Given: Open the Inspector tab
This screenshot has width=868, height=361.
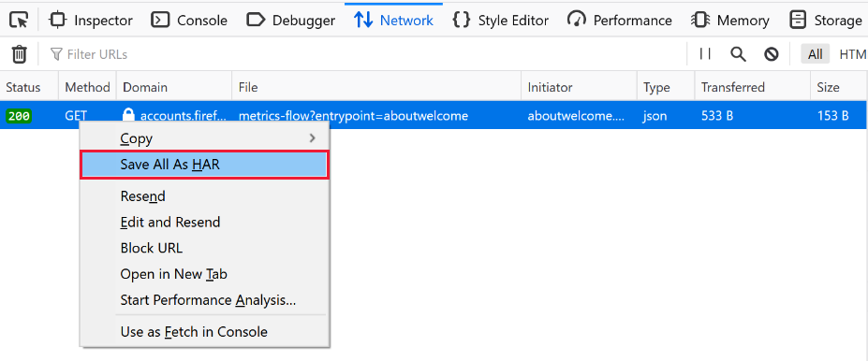Looking at the screenshot, I should point(91,21).
